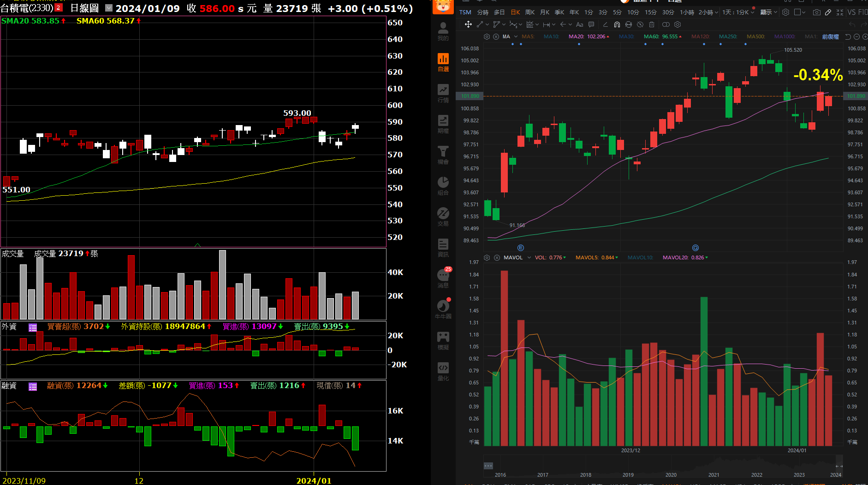Toggle the MAVOL10 volume average line
This screenshot has height=485, width=868.
point(640,257)
